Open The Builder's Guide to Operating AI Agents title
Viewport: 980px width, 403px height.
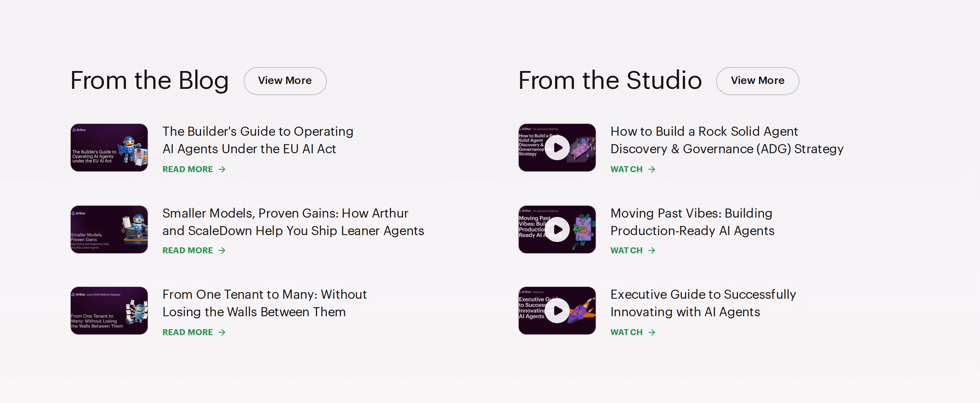coord(258,140)
